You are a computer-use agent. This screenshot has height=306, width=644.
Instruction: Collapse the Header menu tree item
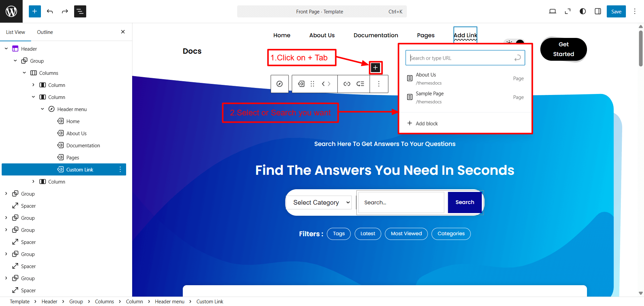(x=43, y=109)
